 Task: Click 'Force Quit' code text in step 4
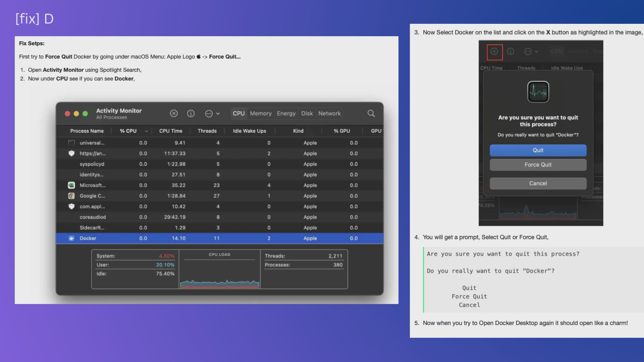coord(469,297)
